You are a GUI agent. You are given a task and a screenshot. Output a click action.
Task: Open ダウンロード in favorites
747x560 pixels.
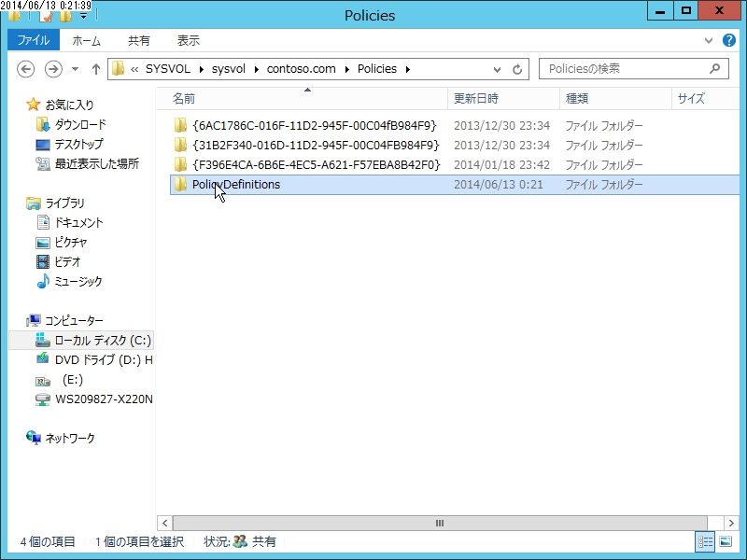[80, 125]
